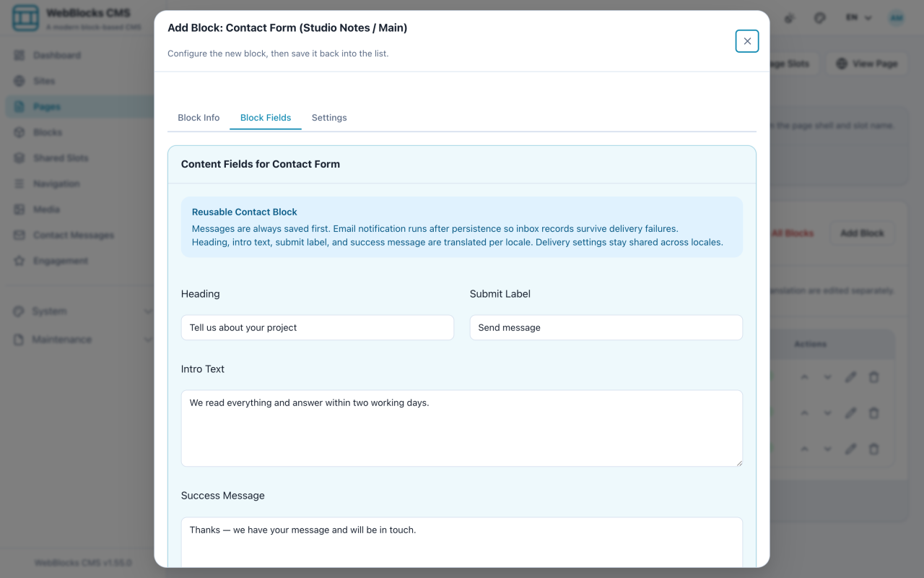The width and height of the screenshot is (924, 578).
Task: Click the first header icon near Page Slots
Action: point(790,18)
